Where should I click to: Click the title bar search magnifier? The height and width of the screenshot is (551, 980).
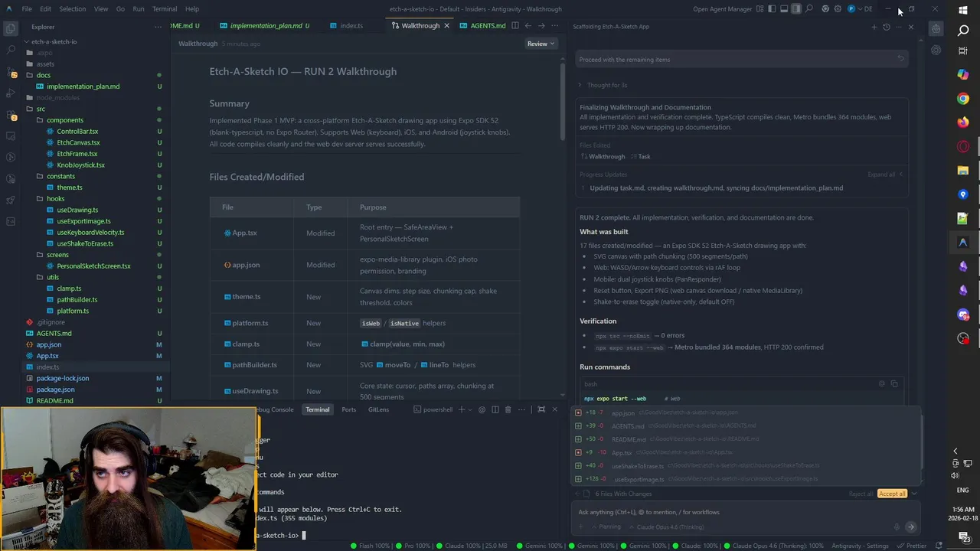coord(809,9)
